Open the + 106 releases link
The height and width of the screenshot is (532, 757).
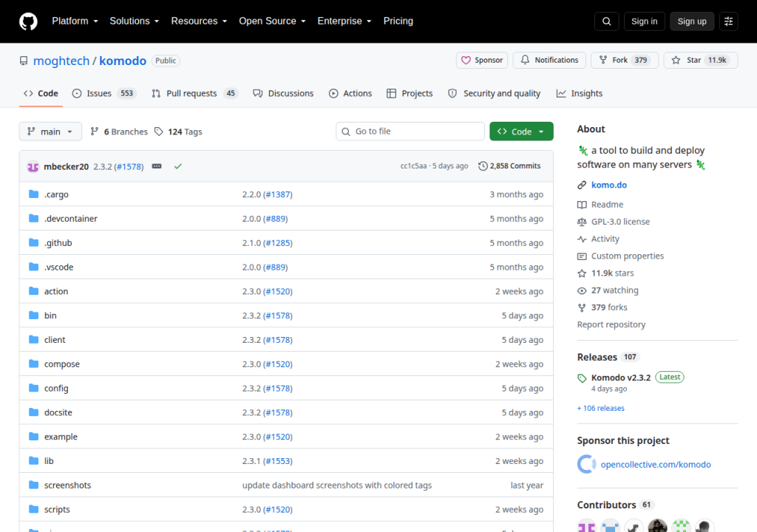(x=600, y=409)
